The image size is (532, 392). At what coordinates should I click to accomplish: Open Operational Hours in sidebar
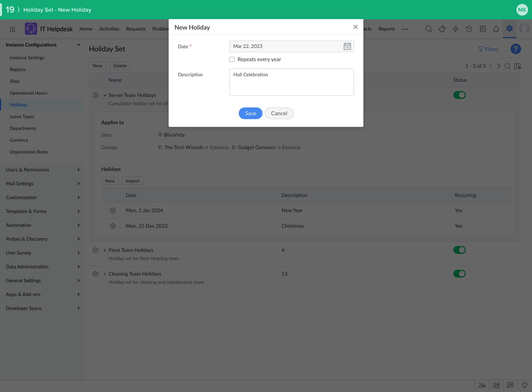[28, 93]
